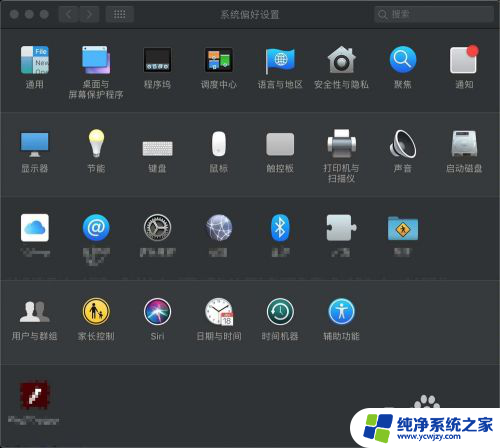The height and width of the screenshot is (448, 500).
Task: Open the Network globe icon pane
Action: pyautogui.click(x=219, y=228)
